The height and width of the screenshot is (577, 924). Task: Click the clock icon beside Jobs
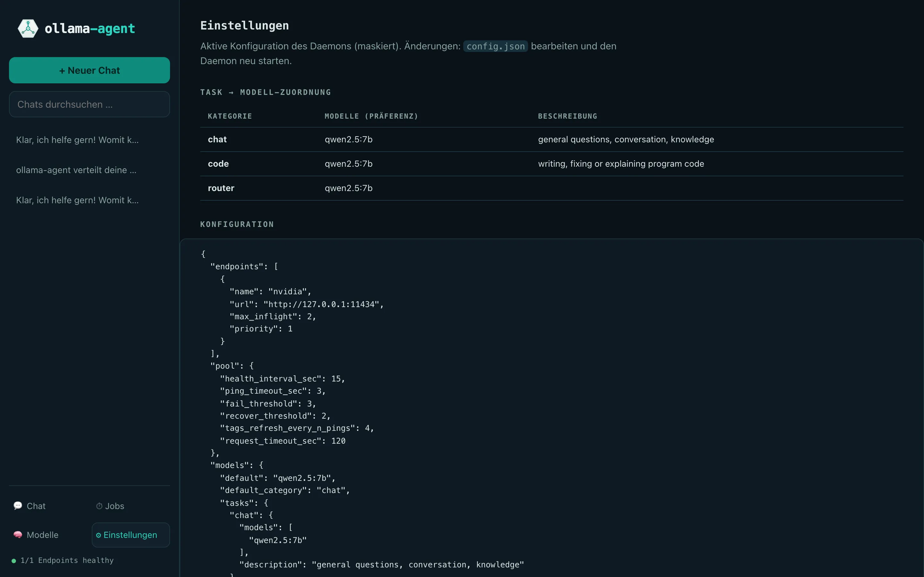99,506
